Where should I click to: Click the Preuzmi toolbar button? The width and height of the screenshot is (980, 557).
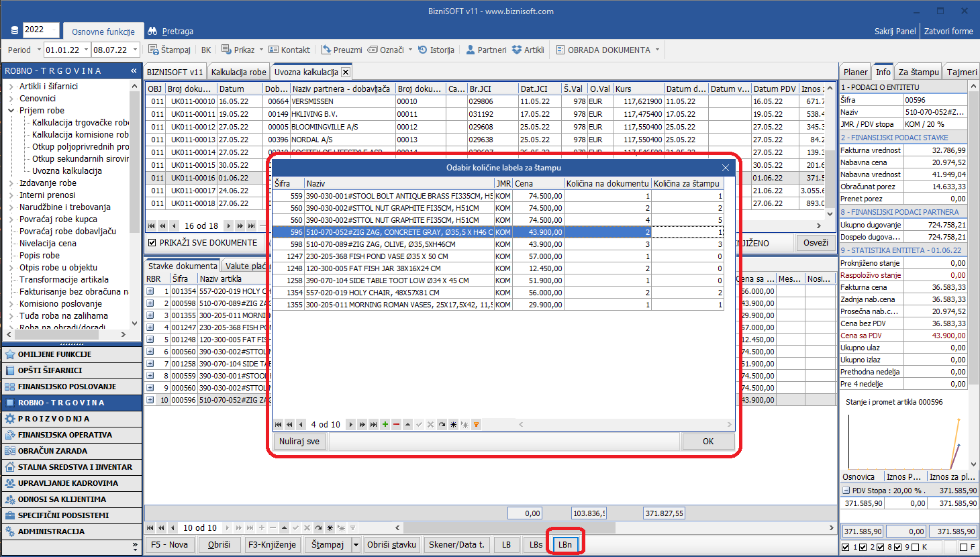[341, 50]
